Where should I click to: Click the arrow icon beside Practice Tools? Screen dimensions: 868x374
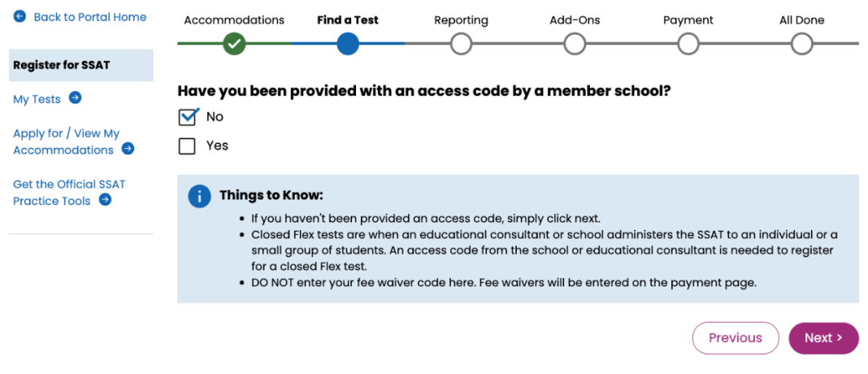[105, 199]
